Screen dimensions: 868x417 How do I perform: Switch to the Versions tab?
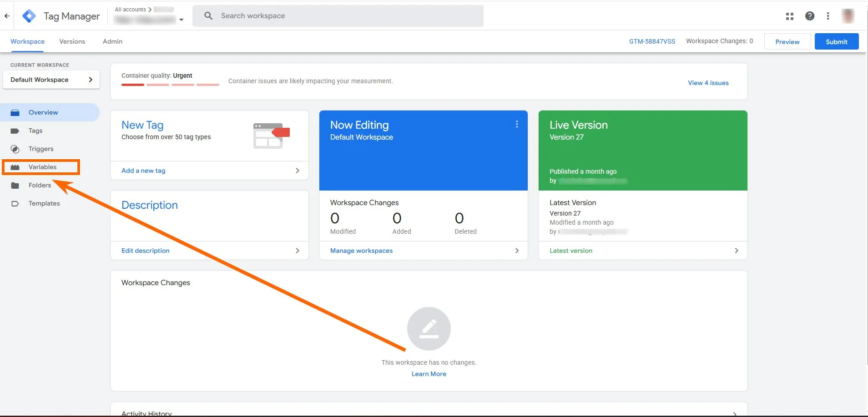coord(72,42)
